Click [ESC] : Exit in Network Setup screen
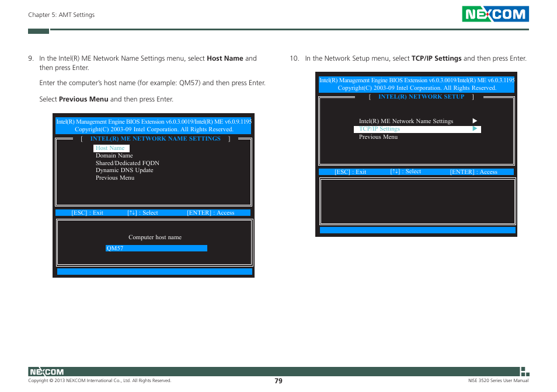The image size is (557, 392). pyautogui.click(x=350, y=171)
